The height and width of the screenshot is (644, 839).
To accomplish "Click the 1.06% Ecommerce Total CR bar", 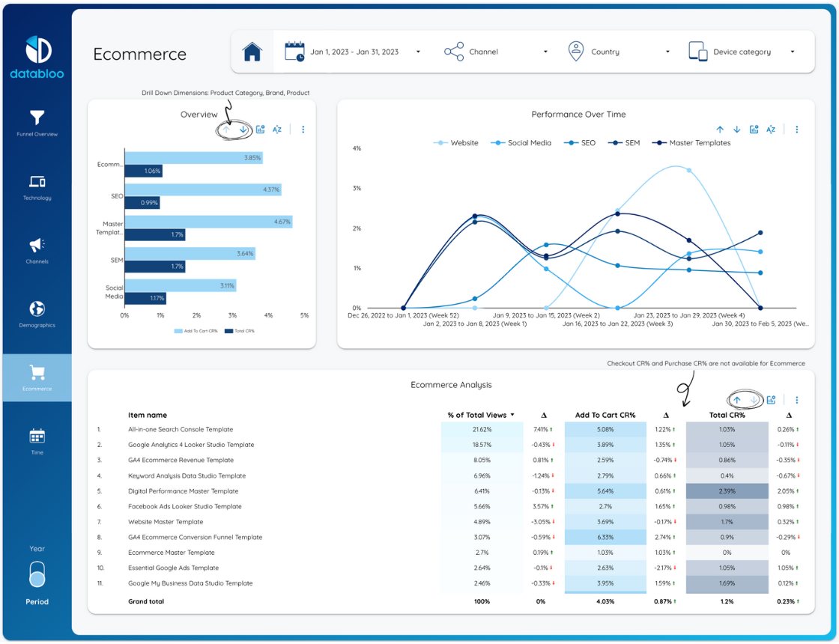I will click(x=143, y=171).
